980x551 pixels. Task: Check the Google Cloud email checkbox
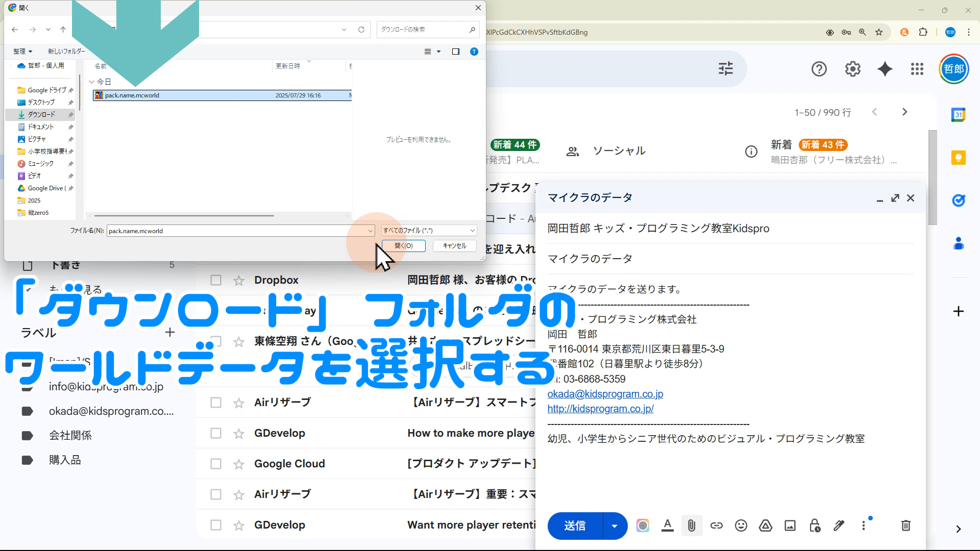(216, 464)
